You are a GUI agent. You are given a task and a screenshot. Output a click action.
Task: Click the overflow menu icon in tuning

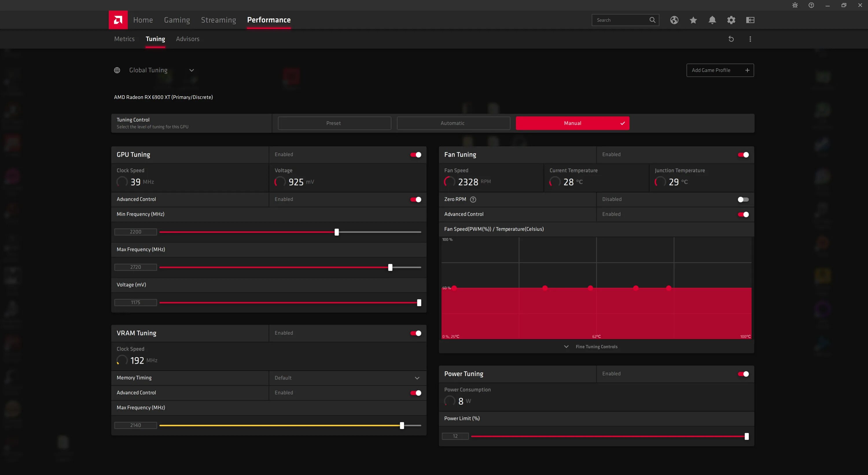pos(751,38)
